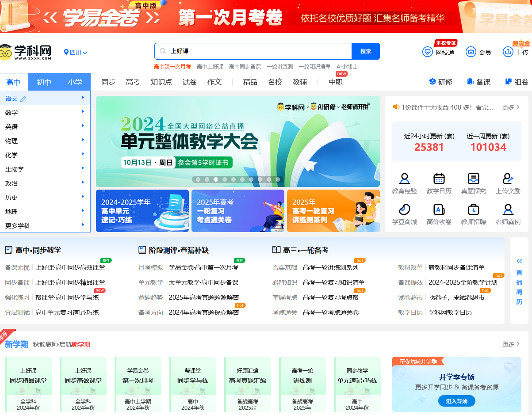Expand the 化学 subject submenu

pyautogui.click(x=83, y=154)
